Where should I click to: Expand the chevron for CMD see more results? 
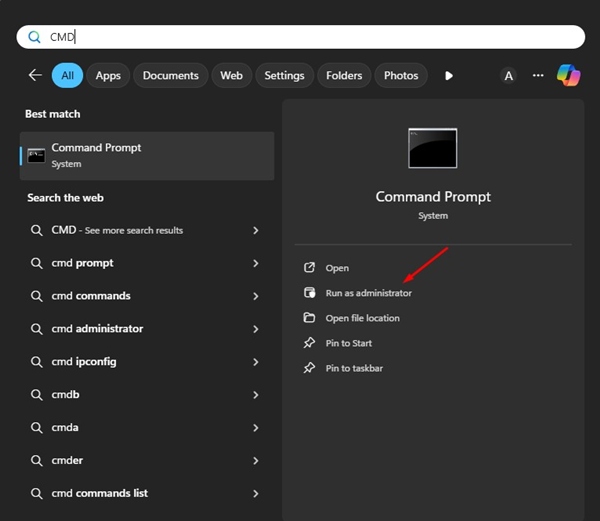coord(256,230)
